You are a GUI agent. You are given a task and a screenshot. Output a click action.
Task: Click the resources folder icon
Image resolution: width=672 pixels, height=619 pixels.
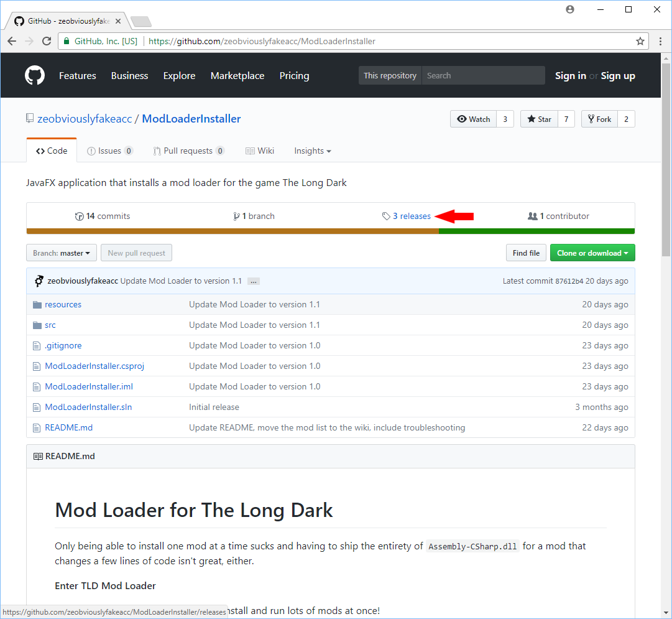click(37, 305)
